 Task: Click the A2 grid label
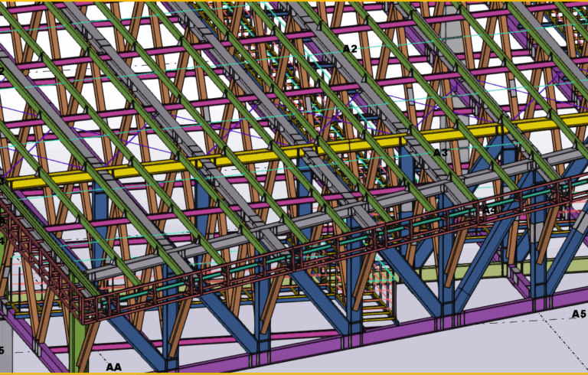point(350,49)
